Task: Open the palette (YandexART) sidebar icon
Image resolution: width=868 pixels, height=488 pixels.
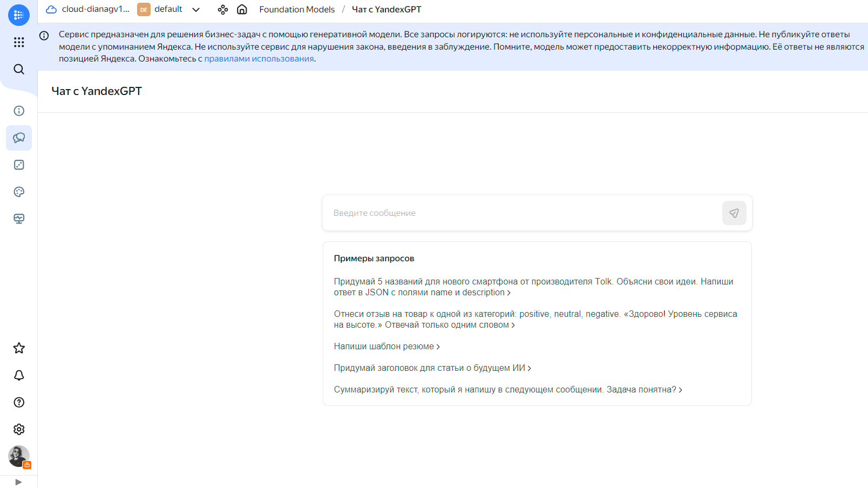Action: [19, 192]
